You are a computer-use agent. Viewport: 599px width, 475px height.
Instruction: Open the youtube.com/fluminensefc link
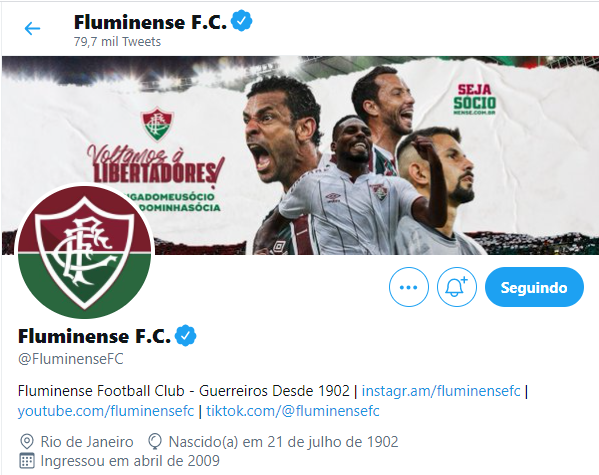pyautogui.click(x=106, y=411)
